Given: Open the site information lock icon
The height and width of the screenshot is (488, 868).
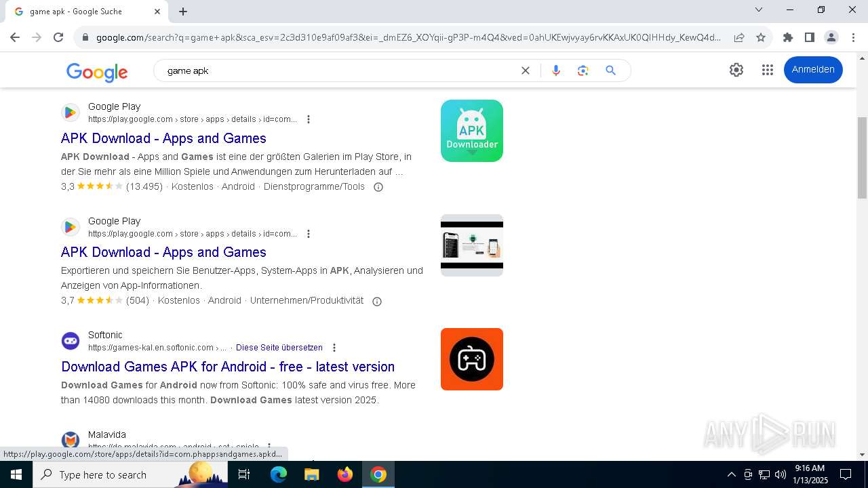Looking at the screenshot, I should click(x=85, y=37).
